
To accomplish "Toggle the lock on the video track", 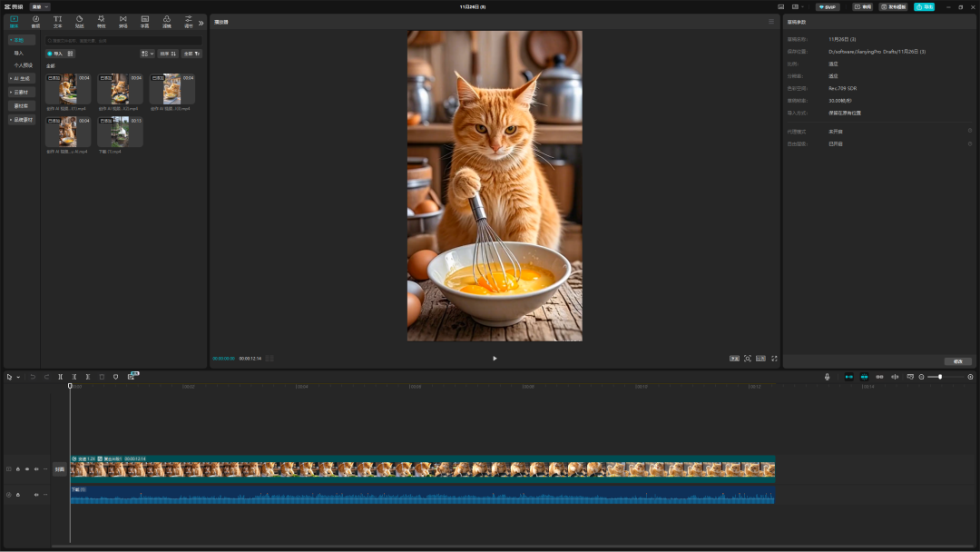I will click(17, 469).
